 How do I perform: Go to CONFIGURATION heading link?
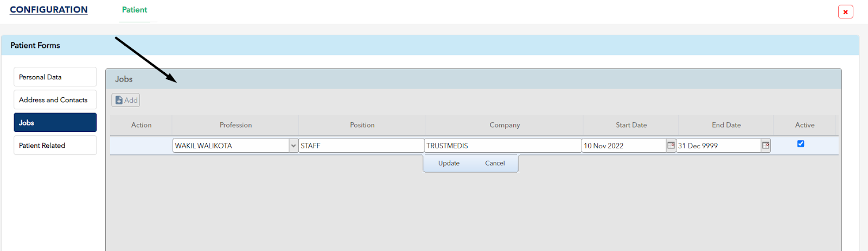point(49,10)
